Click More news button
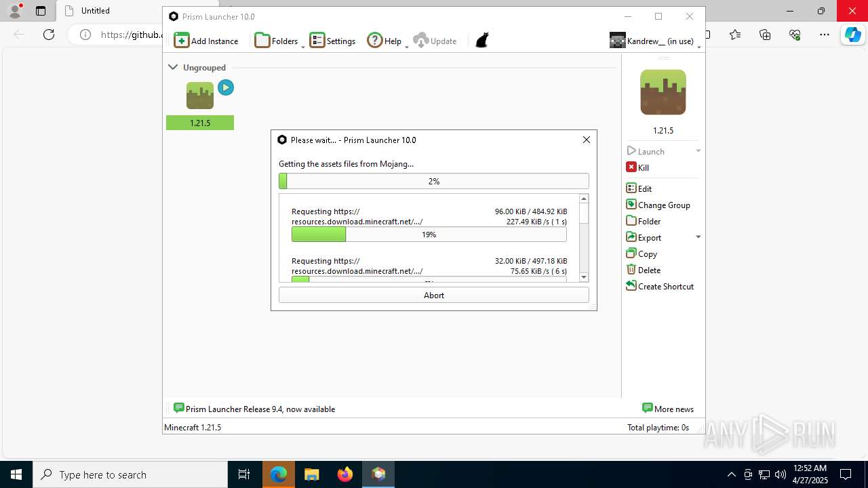This screenshot has width=868, height=488. pos(668,409)
